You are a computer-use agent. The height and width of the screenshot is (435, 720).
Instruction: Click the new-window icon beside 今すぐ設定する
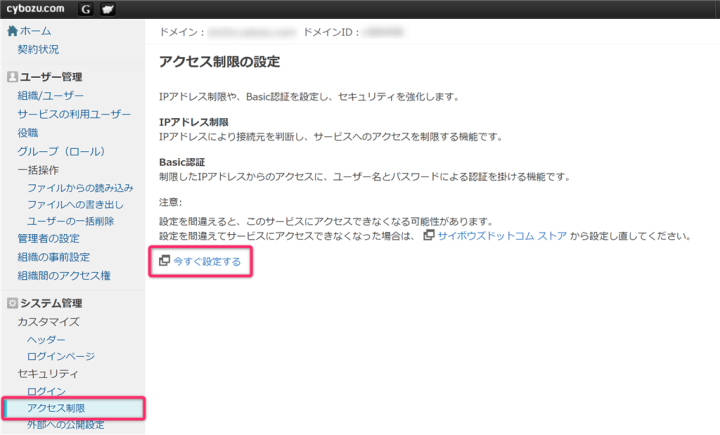point(165,261)
